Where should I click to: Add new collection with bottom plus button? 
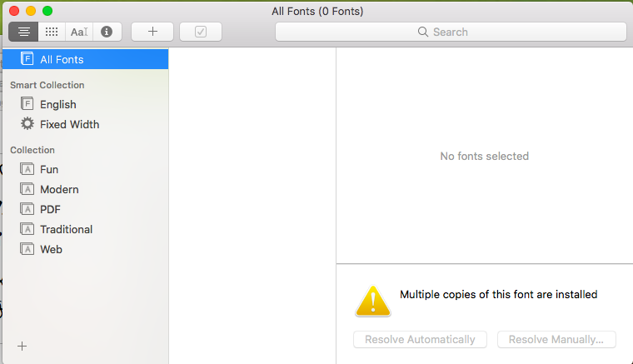pyautogui.click(x=22, y=346)
